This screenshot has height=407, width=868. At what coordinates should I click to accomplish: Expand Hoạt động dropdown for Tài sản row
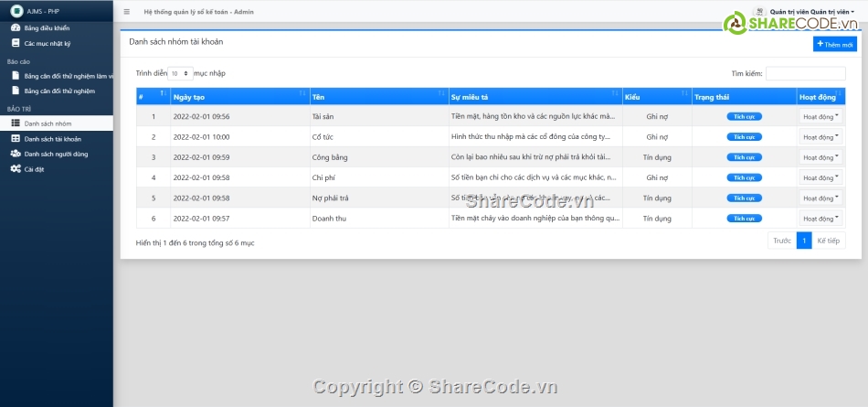tap(820, 117)
